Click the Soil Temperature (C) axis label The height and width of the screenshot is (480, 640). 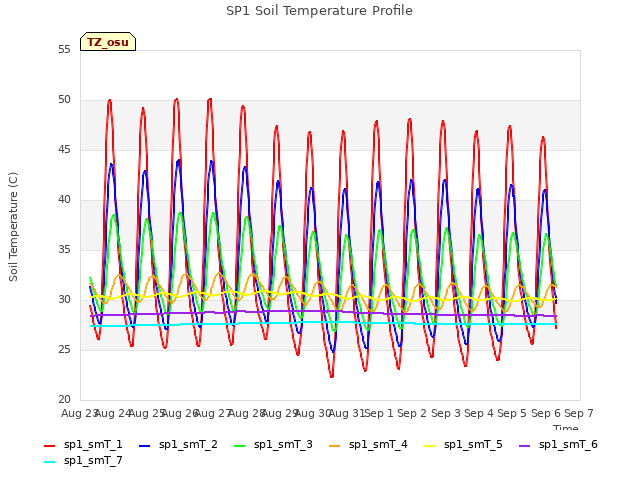point(13,227)
